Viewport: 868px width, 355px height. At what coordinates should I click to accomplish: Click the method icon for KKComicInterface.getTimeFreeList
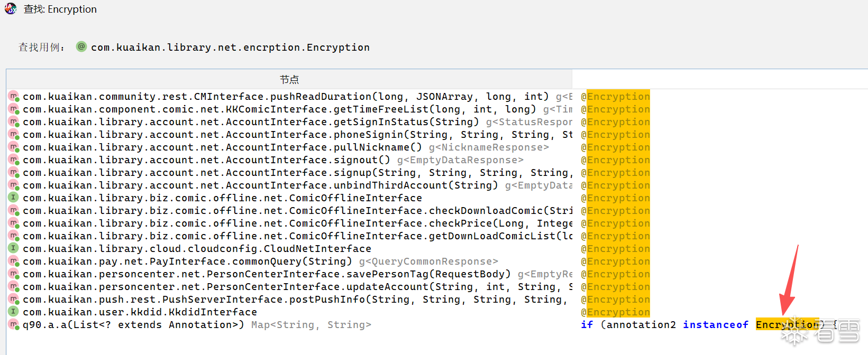pyautogui.click(x=14, y=109)
